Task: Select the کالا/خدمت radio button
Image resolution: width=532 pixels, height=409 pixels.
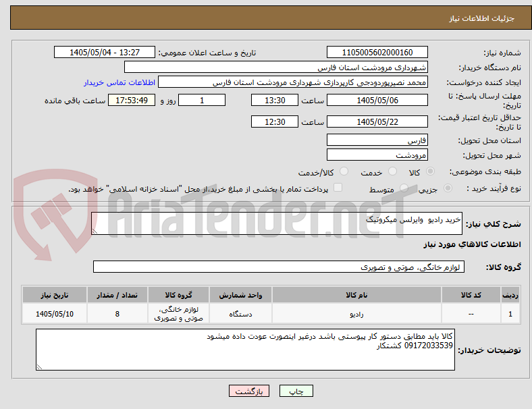Action: pos(344,171)
